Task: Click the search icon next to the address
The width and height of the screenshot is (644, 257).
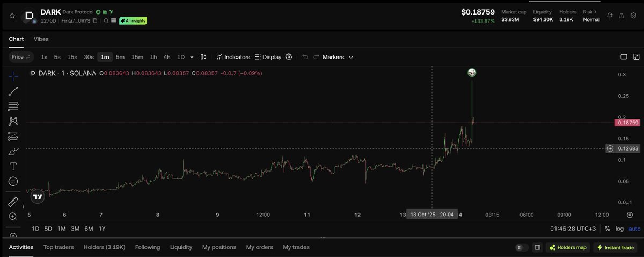Action: (107, 20)
